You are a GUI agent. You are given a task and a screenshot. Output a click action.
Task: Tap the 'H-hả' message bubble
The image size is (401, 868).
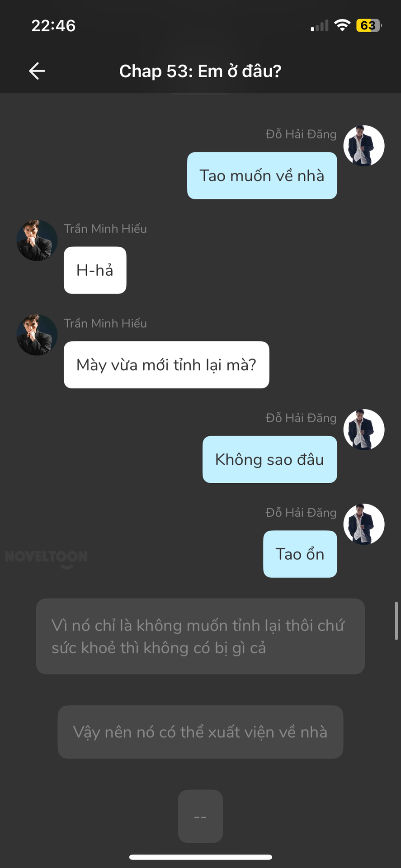95,270
